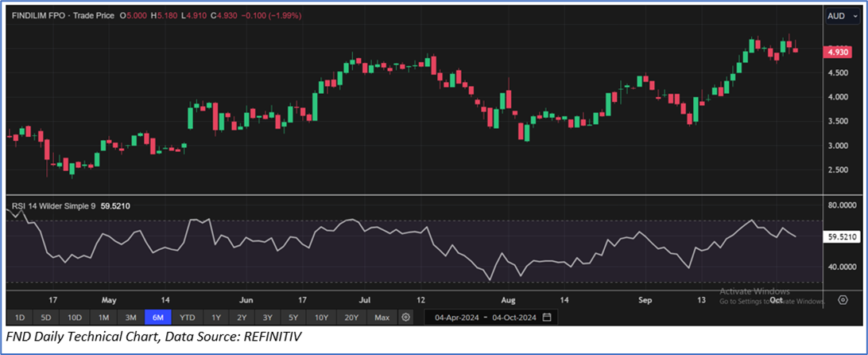Click the RSI 14 Wilder Simple 9 label
The height and width of the screenshot is (355, 868).
[x=54, y=205]
